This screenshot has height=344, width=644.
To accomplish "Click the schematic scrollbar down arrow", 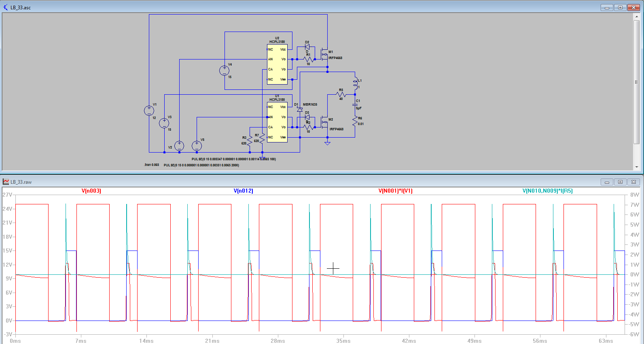I will pos(636,167).
